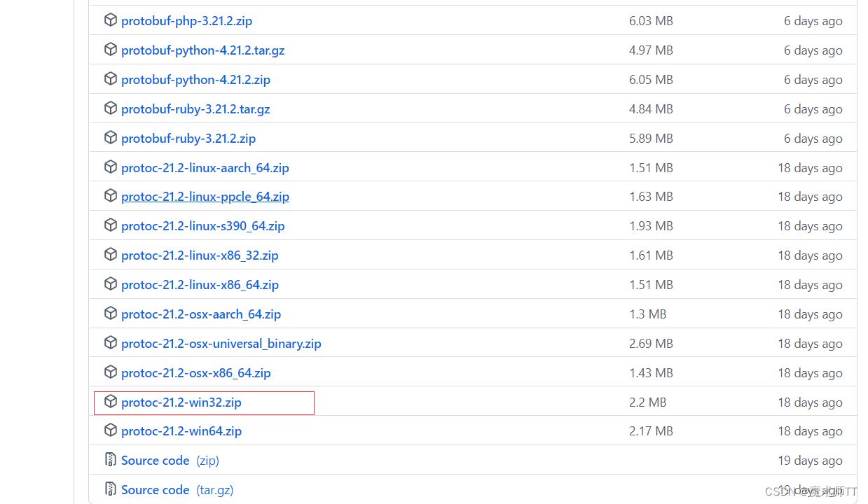The height and width of the screenshot is (504, 868).
Task: Click package icon beside protobuf-ruby-3.21.2.zip
Action: (x=110, y=138)
